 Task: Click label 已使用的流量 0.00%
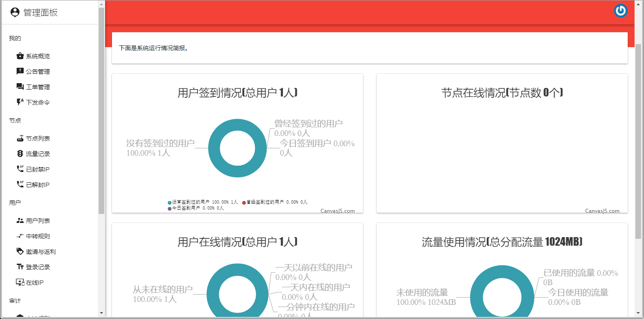tap(581, 277)
